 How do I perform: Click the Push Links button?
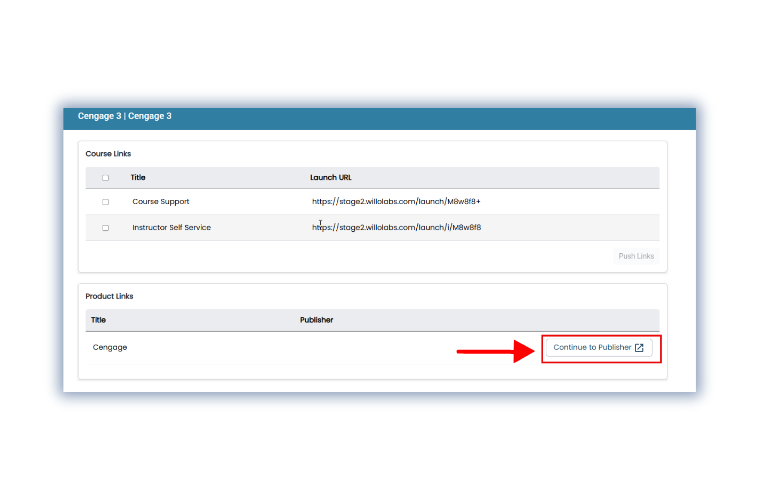coord(636,256)
